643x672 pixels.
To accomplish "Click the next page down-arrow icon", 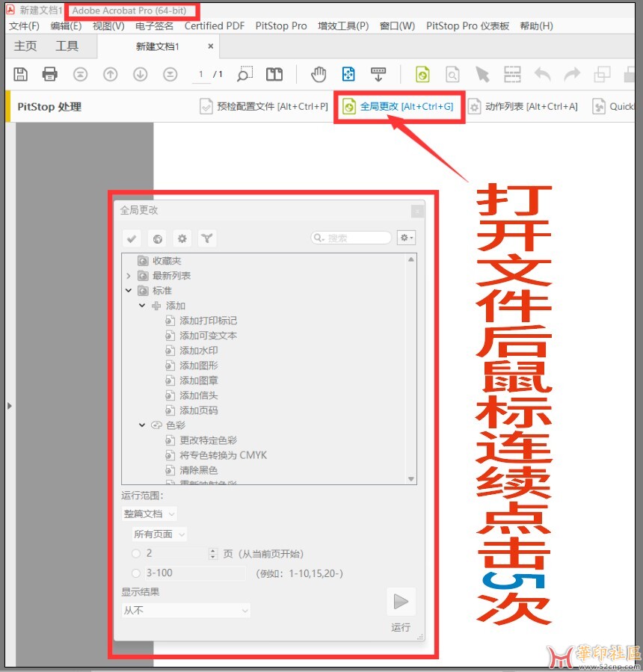I will [x=140, y=74].
